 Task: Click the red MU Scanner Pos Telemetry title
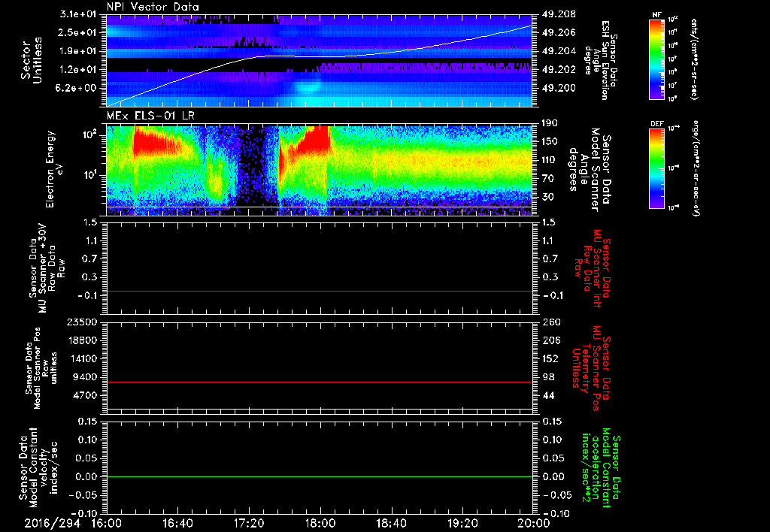pos(591,368)
